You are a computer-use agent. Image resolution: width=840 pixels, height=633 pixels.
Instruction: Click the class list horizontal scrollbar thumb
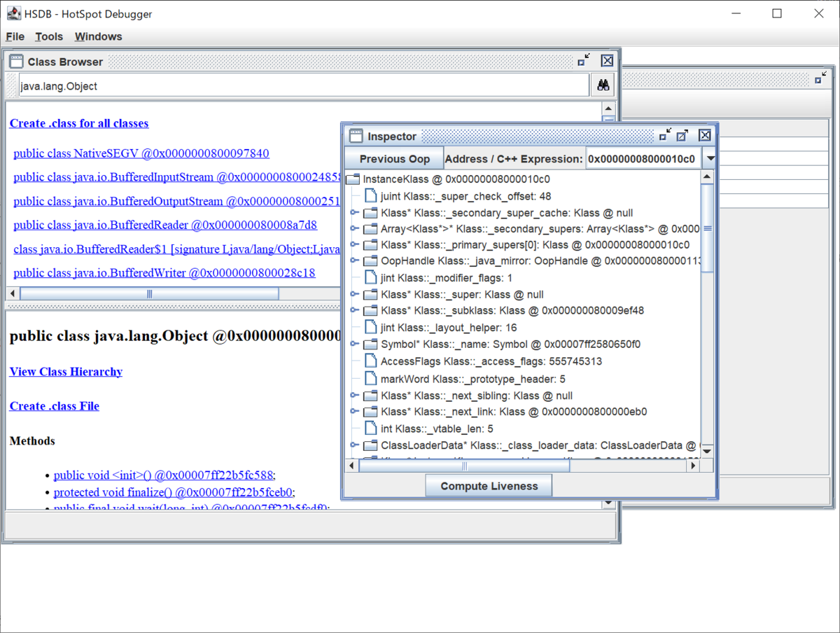pyautogui.click(x=149, y=294)
